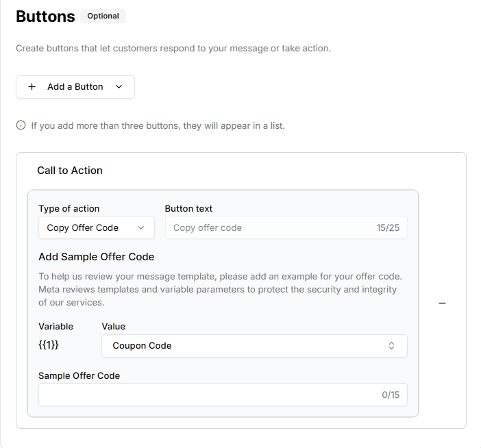
Task: Click the Call to Action section heading
Action: point(70,171)
